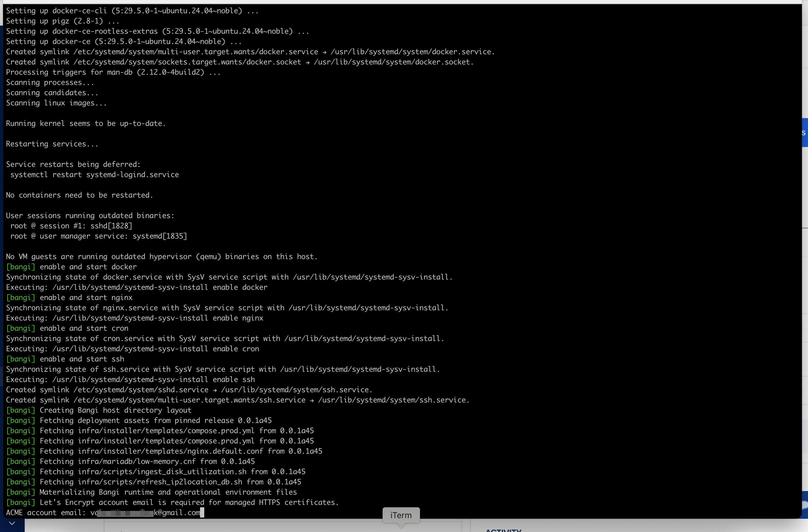Click 'Service restarts being deferred:' heading
808x532 pixels.
(x=73, y=164)
